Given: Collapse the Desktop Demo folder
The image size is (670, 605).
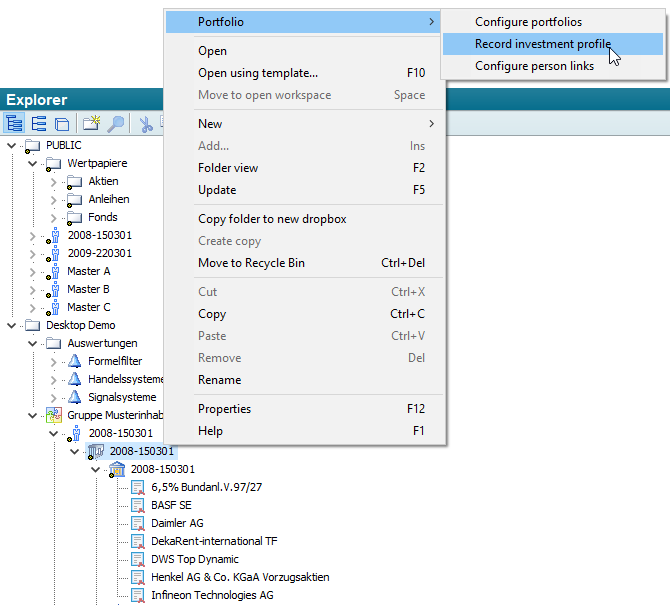Looking at the screenshot, I should coord(12,325).
